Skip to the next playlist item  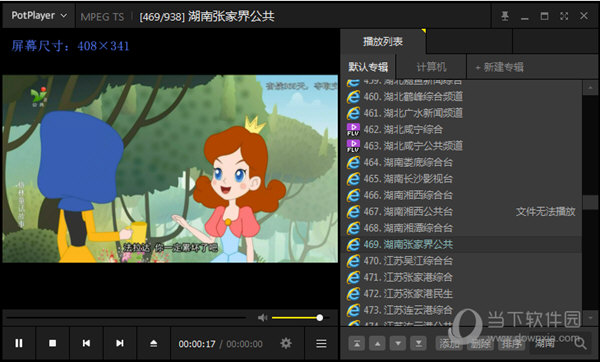[120, 343]
